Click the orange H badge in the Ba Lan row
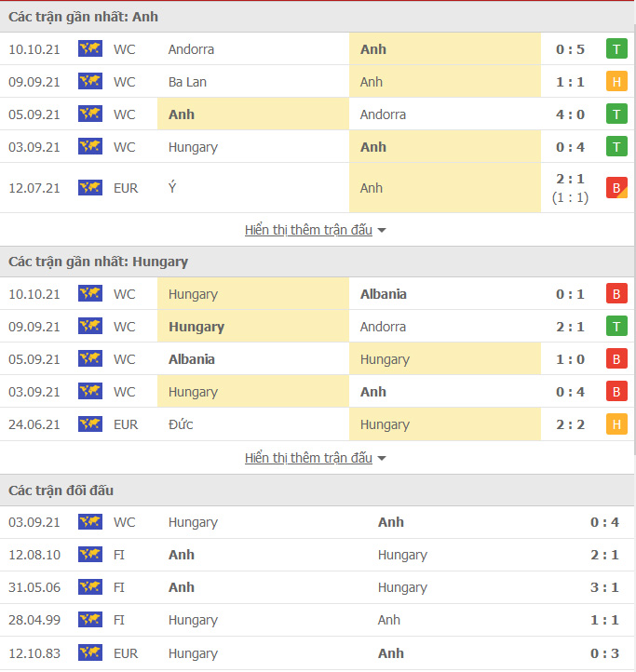The height and width of the screenshot is (672, 636). click(616, 82)
